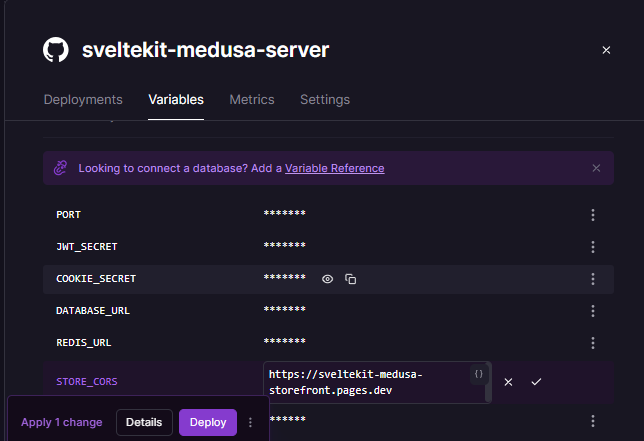
Task: Select the PORT variable name
Action: pos(69,215)
